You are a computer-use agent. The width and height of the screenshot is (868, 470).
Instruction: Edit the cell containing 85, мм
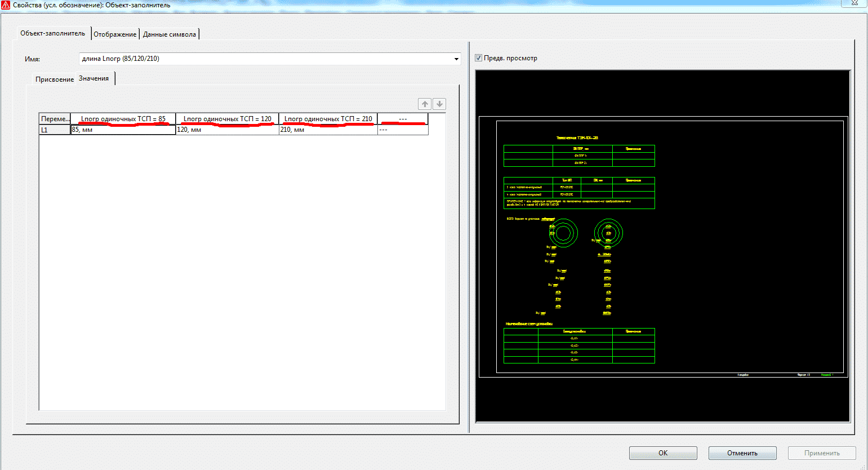tap(123, 130)
